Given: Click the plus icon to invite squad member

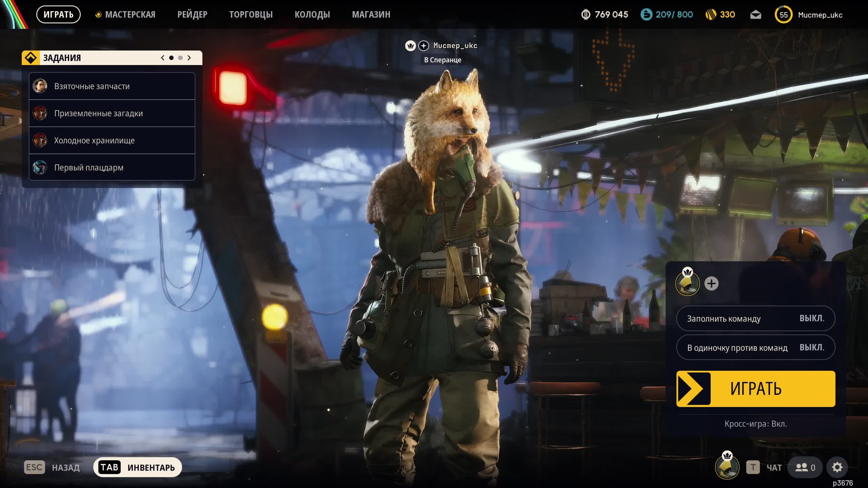Looking at the screenshot, I should 711,284.
